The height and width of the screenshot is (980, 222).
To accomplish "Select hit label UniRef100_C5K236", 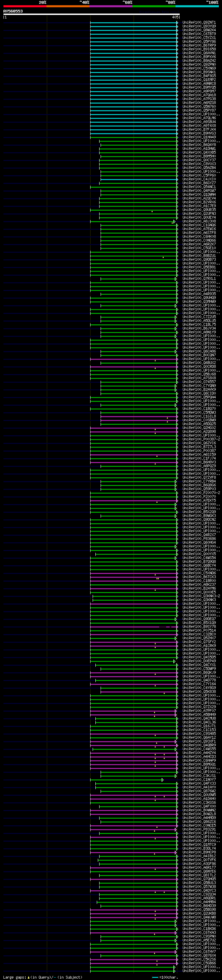I will (199, 959).
